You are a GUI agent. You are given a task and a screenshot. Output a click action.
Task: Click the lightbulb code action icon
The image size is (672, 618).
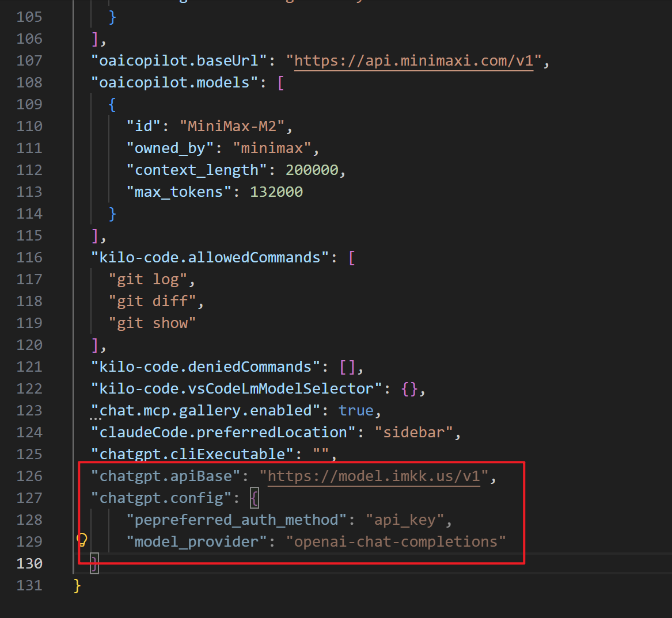82,540
